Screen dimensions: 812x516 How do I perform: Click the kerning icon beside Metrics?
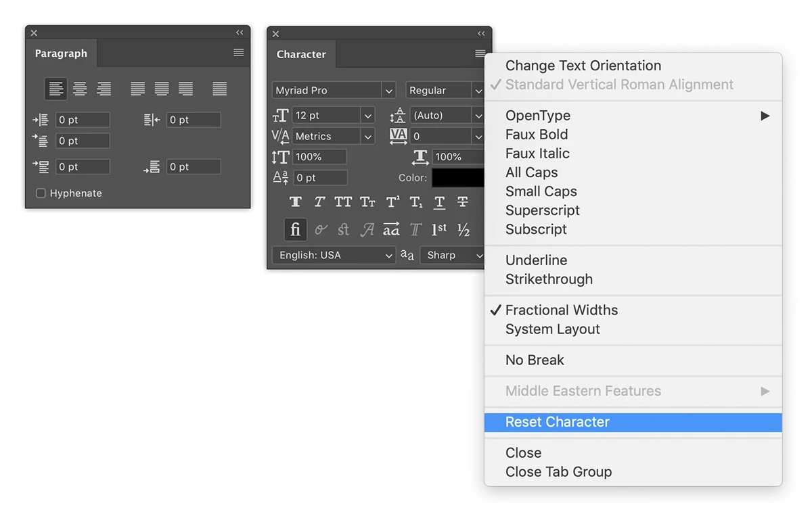[x=280, y=136]
